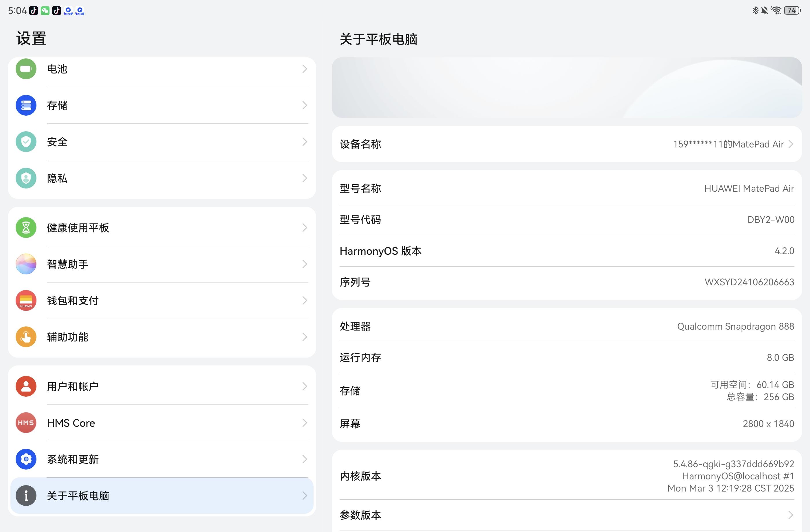Tap the 运行内存 label
Viewport: 810px width, 532px height.
(360, 358)
